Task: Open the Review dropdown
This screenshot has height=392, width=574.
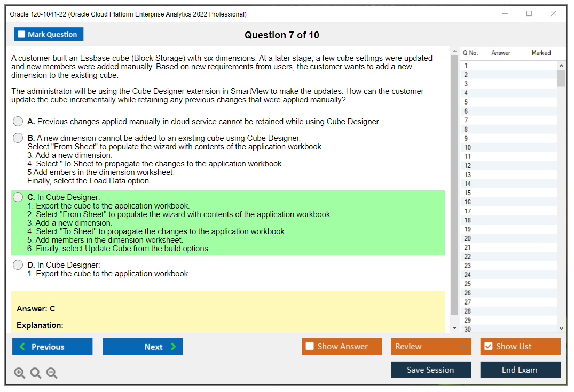Action: [x=430, y=347]
